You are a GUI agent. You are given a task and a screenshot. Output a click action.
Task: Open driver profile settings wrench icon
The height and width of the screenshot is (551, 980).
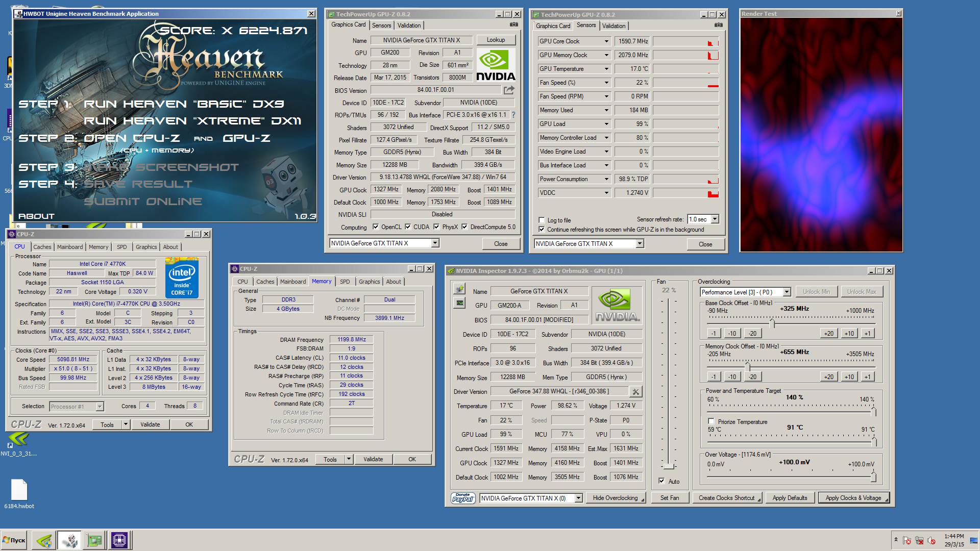635,392
